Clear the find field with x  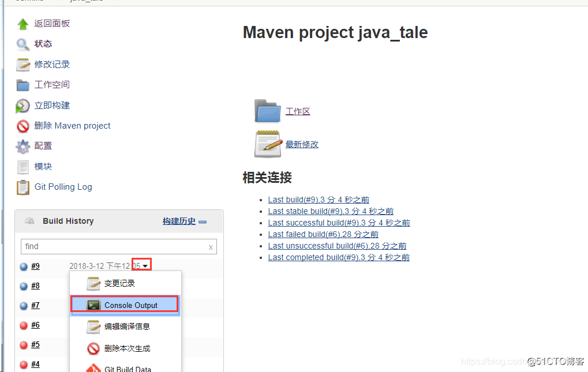(211, 247)
